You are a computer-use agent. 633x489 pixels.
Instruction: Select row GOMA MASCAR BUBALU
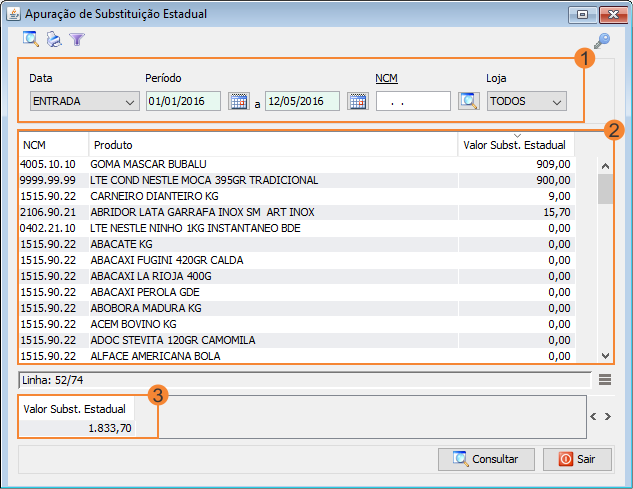[297, 164]
